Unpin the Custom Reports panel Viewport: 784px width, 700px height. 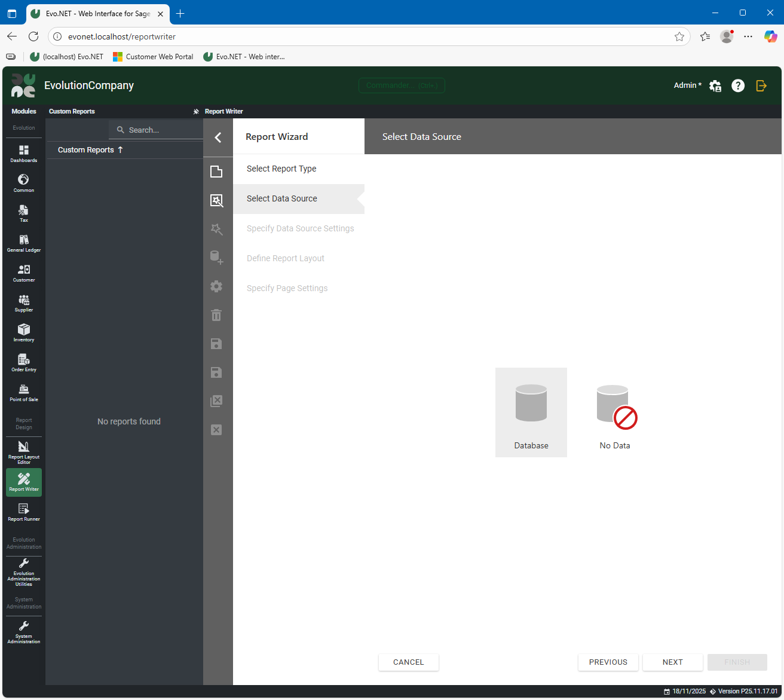tap(196, 112)
